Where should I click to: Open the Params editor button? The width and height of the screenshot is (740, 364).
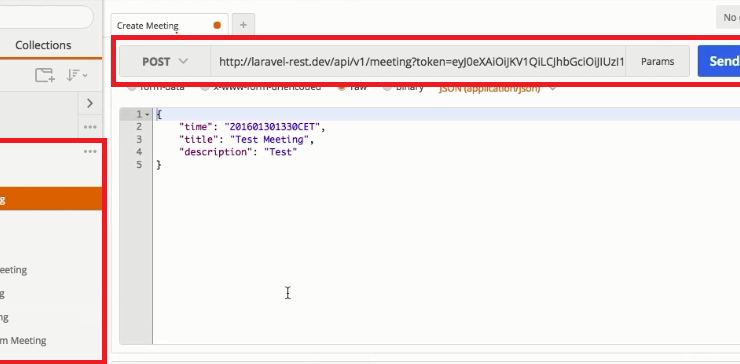click(x=657, y=61)
